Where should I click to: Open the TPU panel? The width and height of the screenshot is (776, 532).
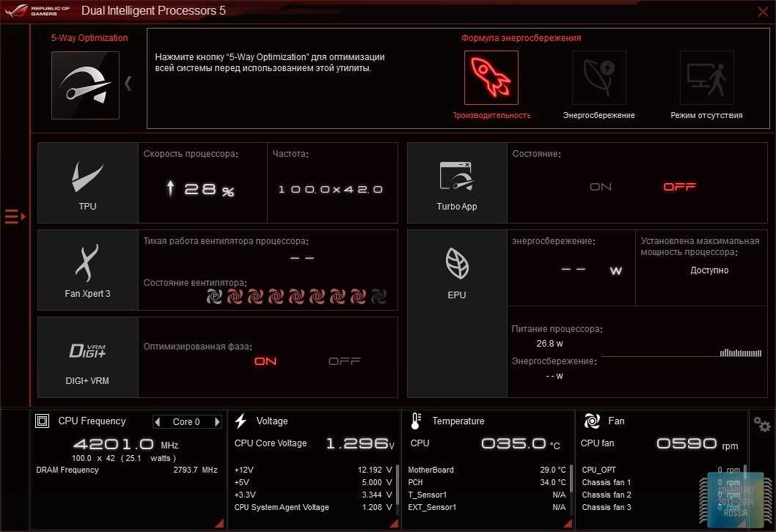(87, 182)
